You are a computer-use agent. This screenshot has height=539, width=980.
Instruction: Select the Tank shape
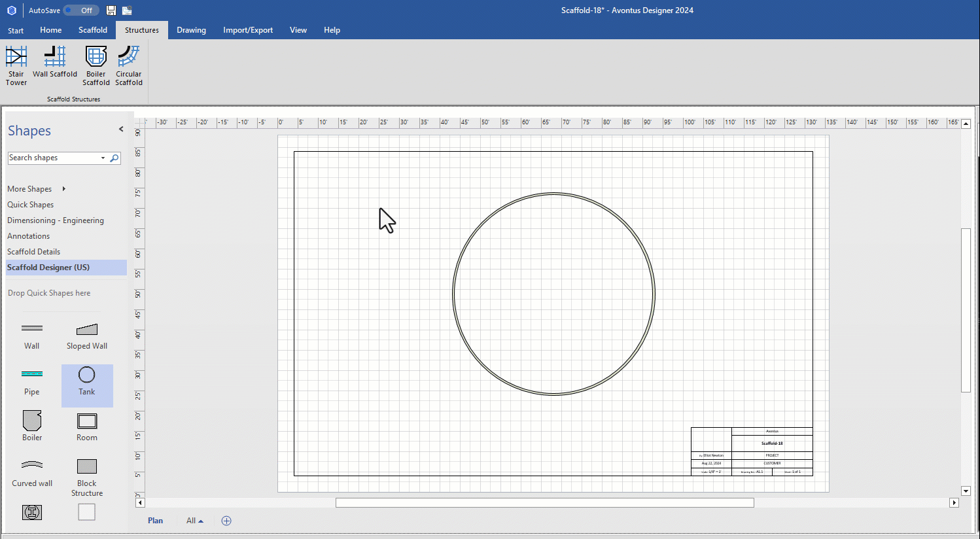pos(87,375)
